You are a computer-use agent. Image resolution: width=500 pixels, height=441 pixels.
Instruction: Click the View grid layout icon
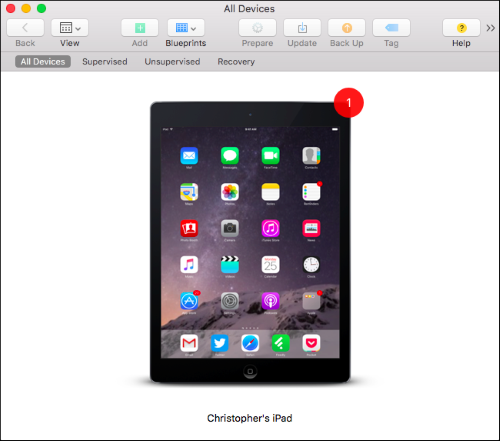pos(66,28)
